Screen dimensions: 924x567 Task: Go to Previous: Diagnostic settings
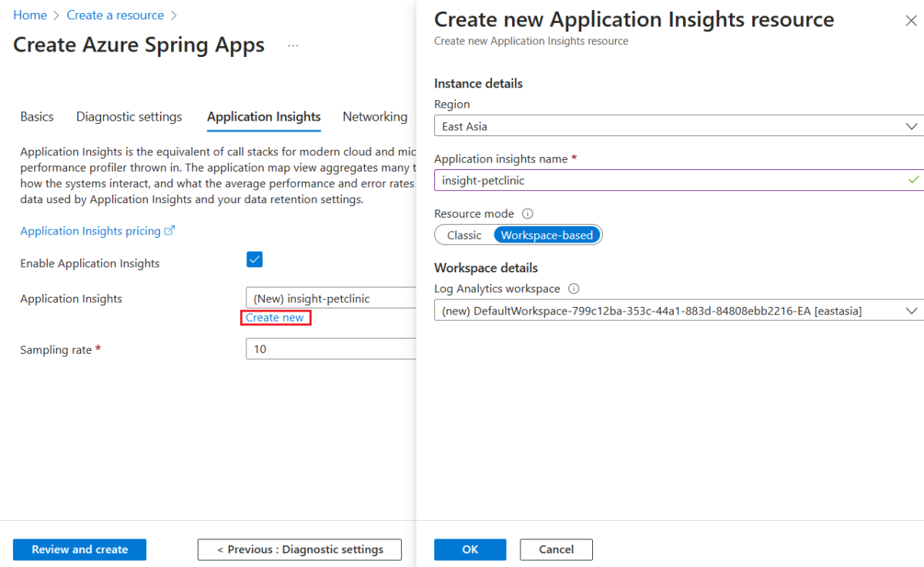pyautogui.click(x=300, y=549)
